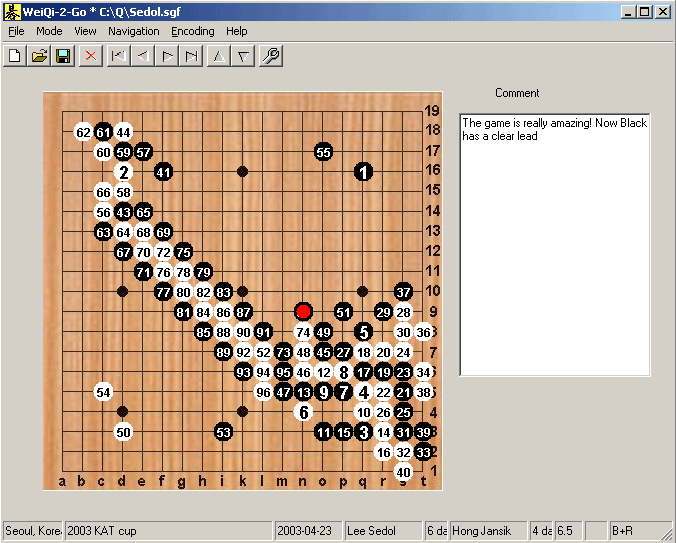Click the red X delete icon

click(91, 56)
